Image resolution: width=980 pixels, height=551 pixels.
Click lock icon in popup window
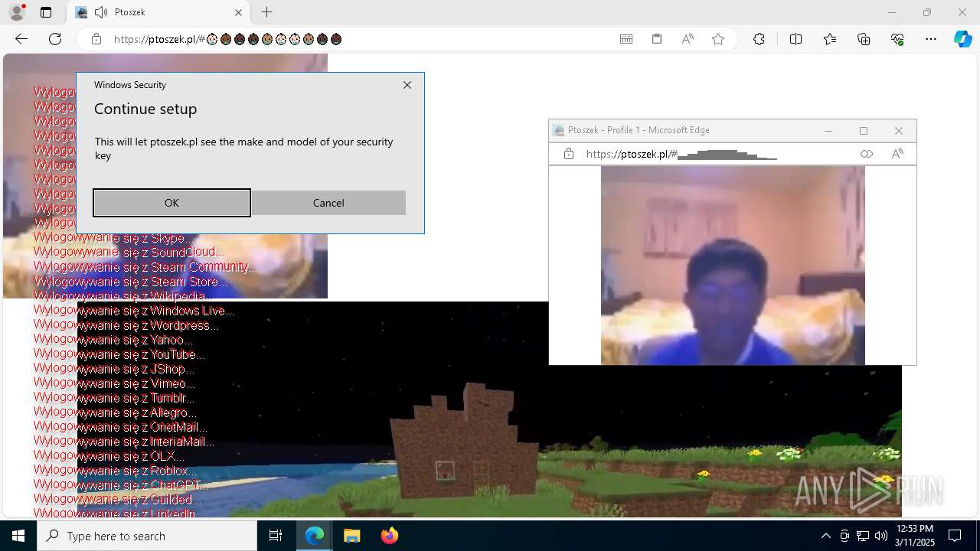pyautogui.click(x=569, y=154)
